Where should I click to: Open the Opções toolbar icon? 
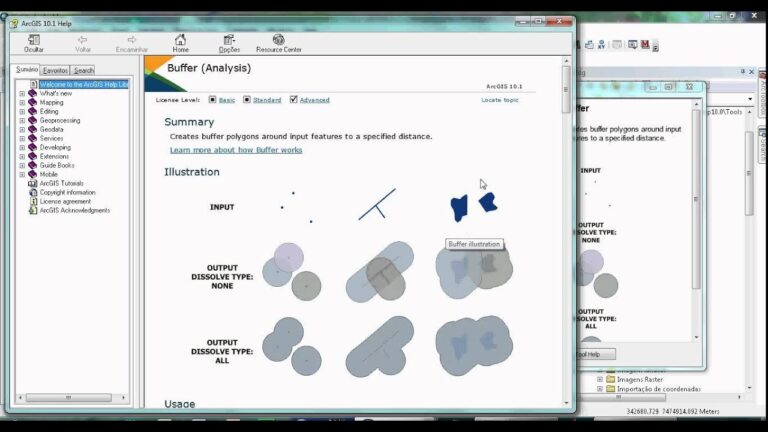229,40
